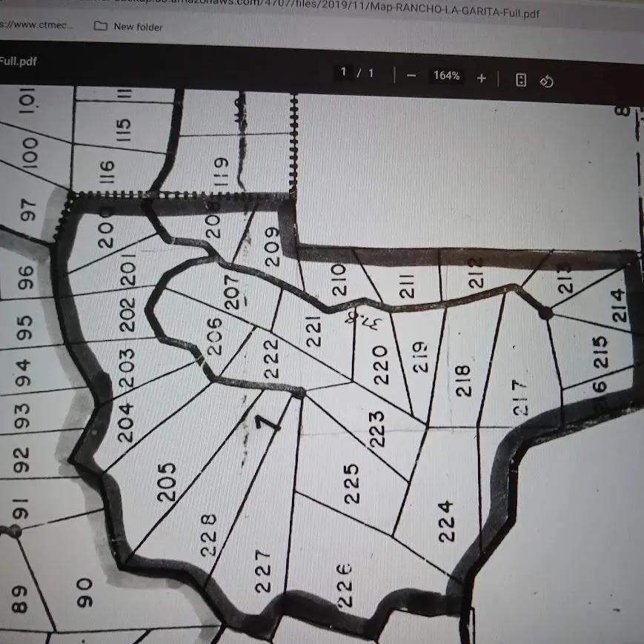Rotate the PDF with rotate icon

pyautogui.click(x=547, y=82)
